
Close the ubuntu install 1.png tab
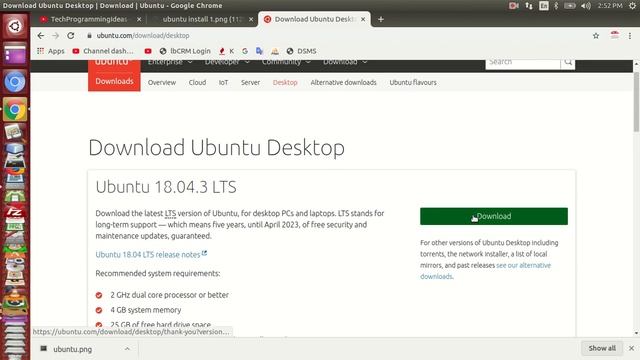click(x=251, y=19)
